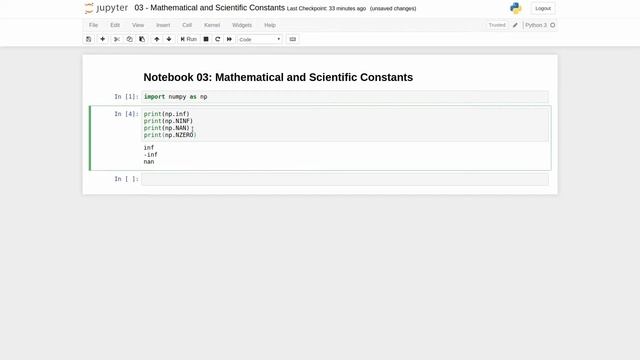Screen dimensions: 640x360
Task: Click the Trusted notebook indicator
Action: click(497, 25)
